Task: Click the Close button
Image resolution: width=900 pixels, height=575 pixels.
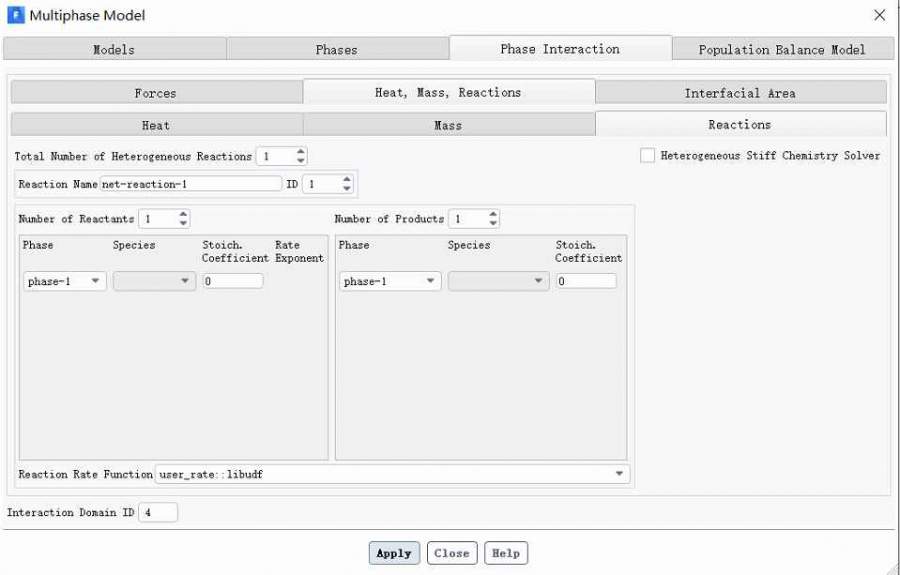Action: tap(452, 553)
